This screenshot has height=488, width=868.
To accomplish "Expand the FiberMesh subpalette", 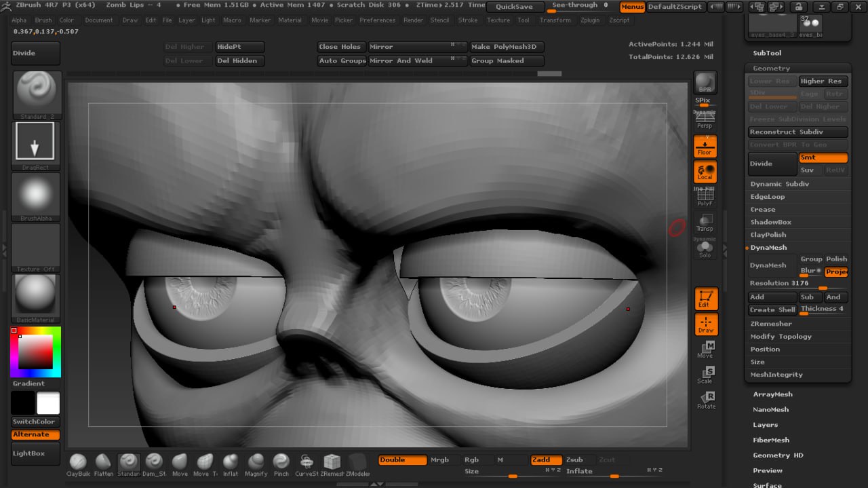I will coord(772,440).
